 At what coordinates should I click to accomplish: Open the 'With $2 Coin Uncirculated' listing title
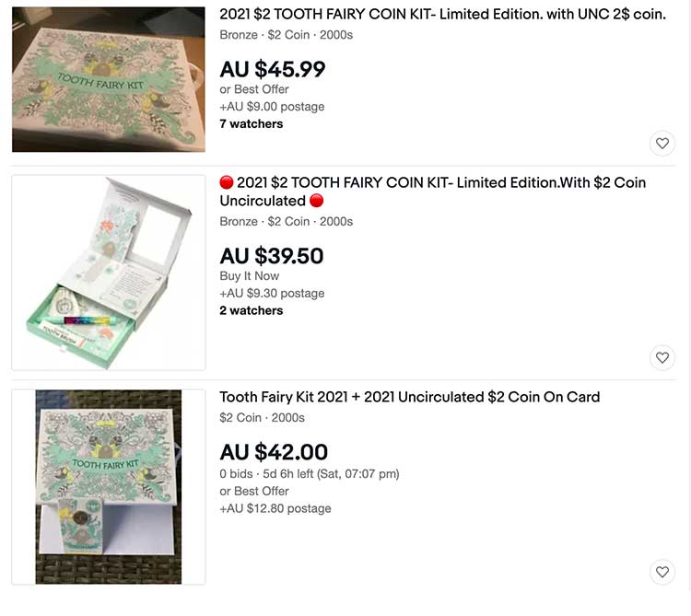(433, 192)
